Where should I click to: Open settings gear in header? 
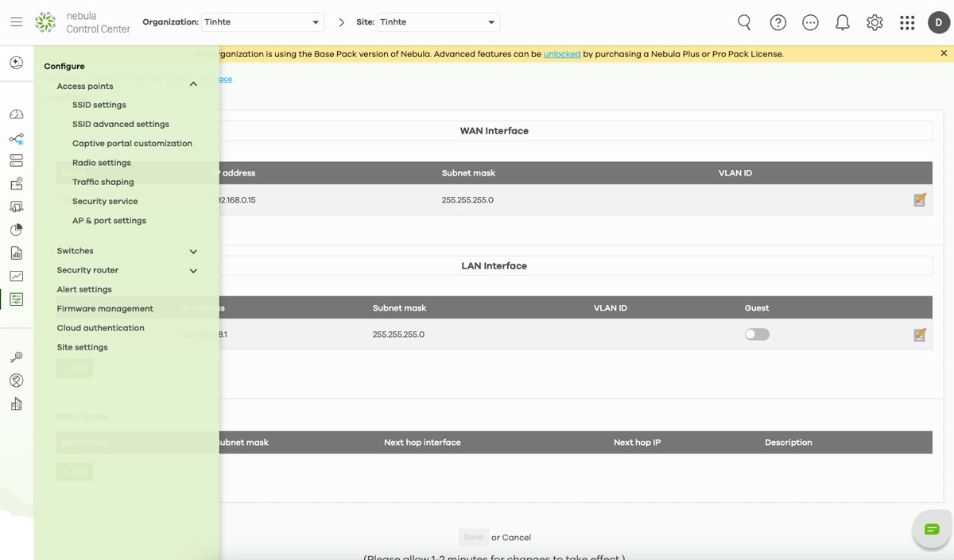coord(874,23)
